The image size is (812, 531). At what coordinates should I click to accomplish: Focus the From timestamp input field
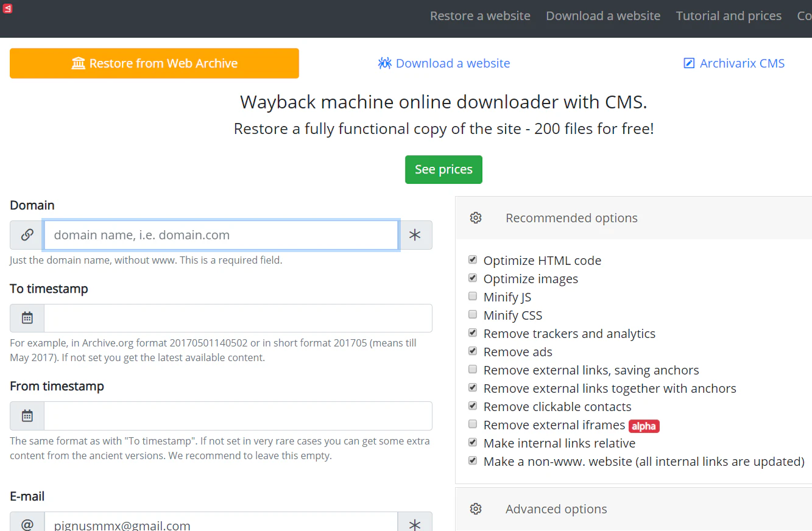coord(238,416)
